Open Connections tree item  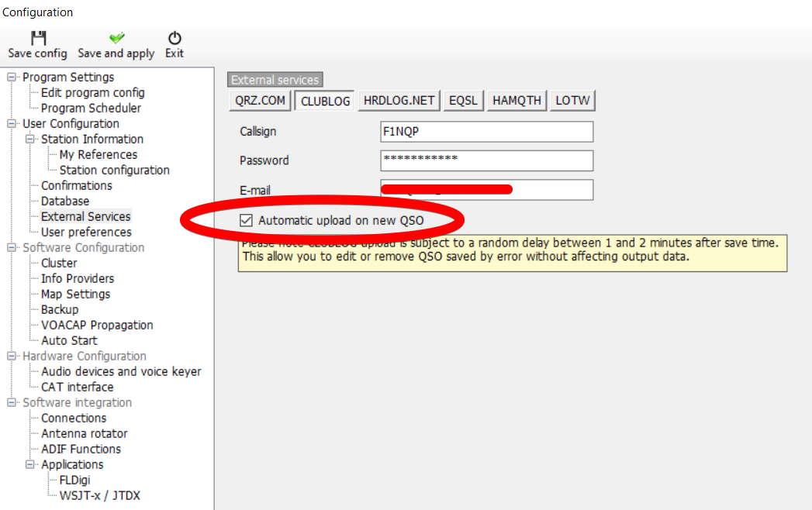(x=74, y=418)
